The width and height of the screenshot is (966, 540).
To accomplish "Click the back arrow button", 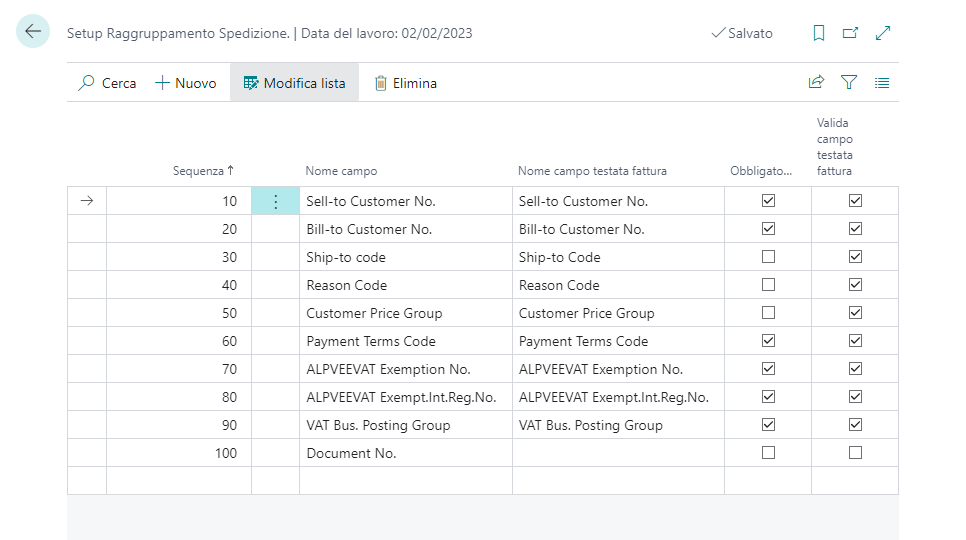I will (33, 32).
